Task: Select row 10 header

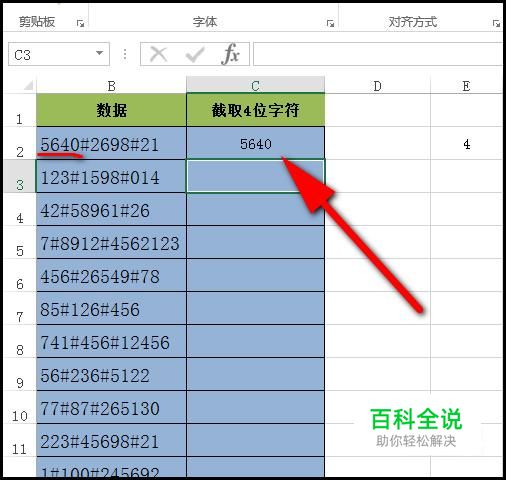Action: point(19,407)
